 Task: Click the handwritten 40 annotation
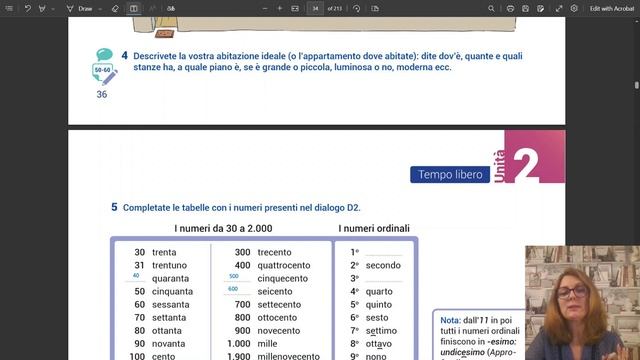click(136, 276)
